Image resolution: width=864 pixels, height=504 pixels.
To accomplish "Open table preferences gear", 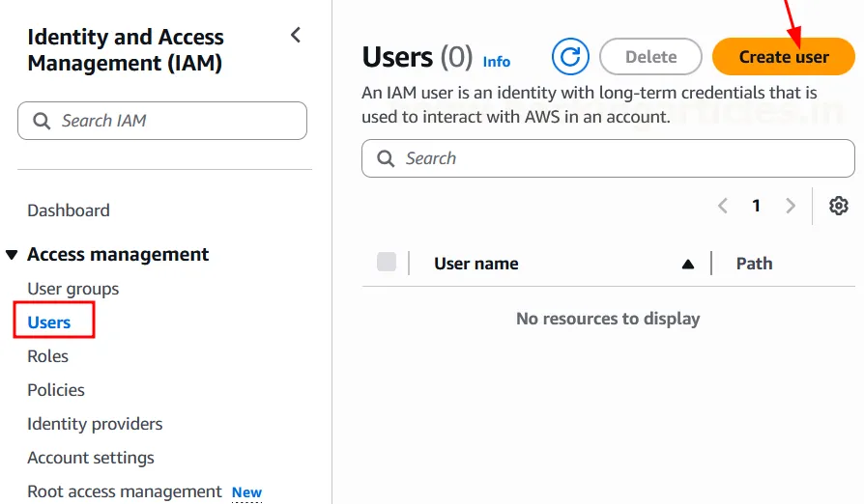I will tap(839, 206).
